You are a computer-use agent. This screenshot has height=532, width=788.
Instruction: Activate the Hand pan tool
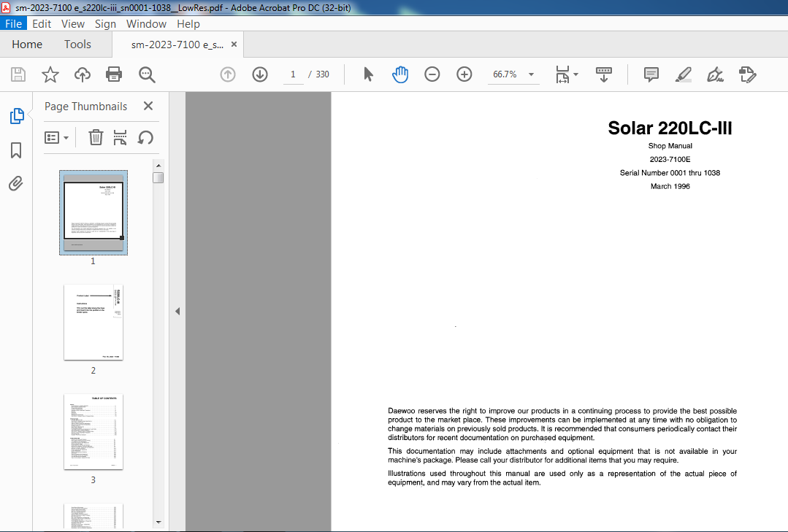coord(400,74)
